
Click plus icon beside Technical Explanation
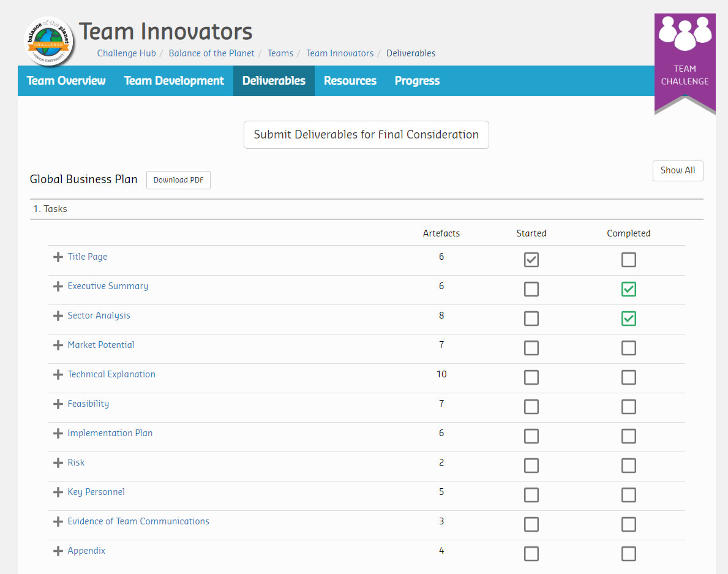pyautogui.click(x=58, y=375)
